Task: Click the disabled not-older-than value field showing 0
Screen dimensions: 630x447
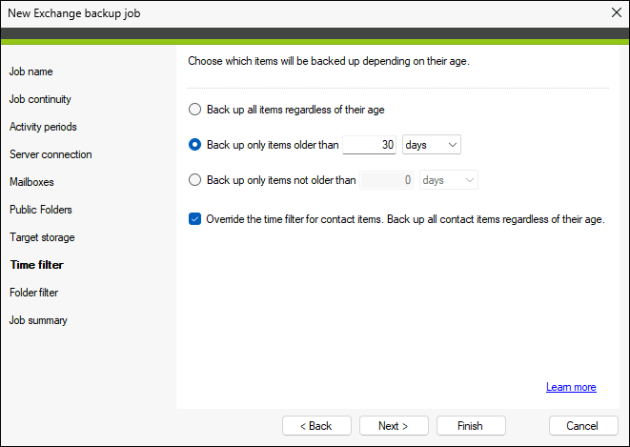Action: click(387, 180)
